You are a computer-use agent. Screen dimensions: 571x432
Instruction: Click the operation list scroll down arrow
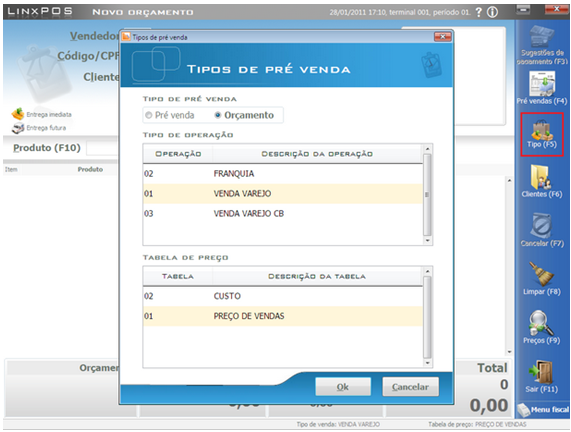428,240
